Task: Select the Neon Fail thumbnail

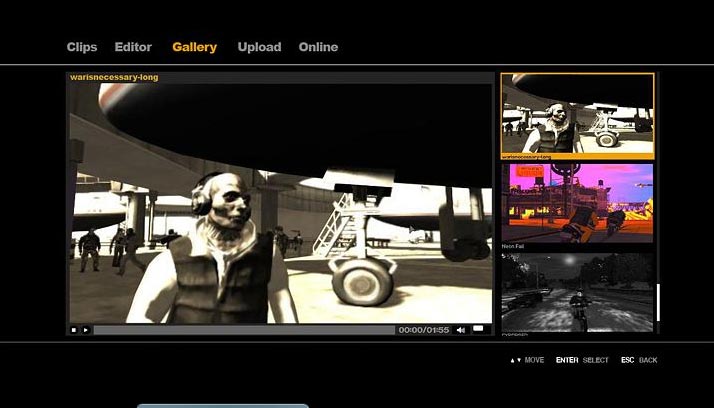Action: pos(577,203)
